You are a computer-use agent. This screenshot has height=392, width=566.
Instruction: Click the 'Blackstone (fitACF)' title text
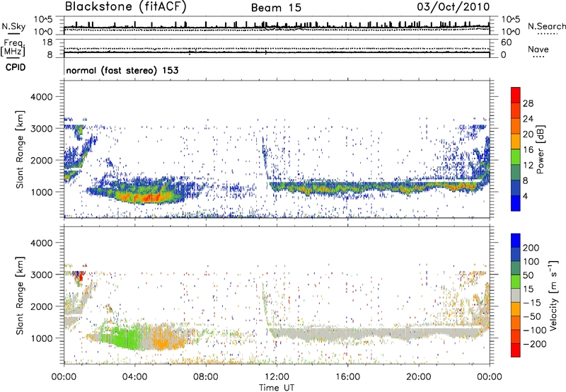(x=125, y=7)
